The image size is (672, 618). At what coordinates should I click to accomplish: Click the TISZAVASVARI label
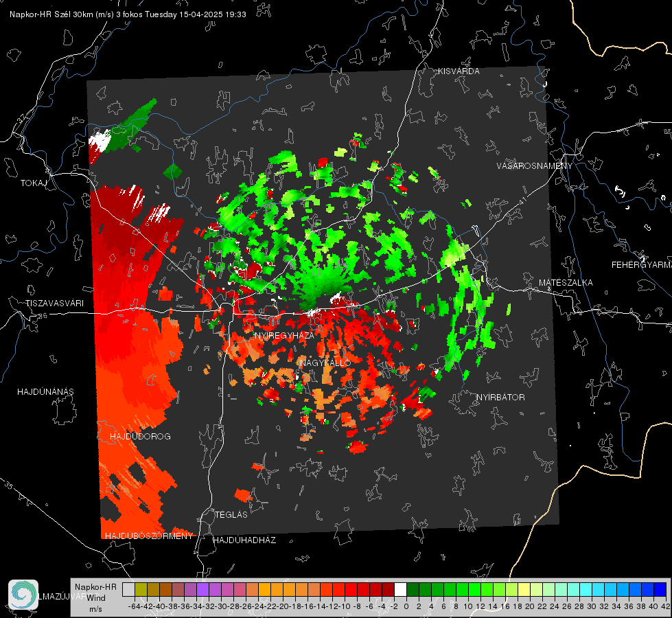click(x=54, y=304)
